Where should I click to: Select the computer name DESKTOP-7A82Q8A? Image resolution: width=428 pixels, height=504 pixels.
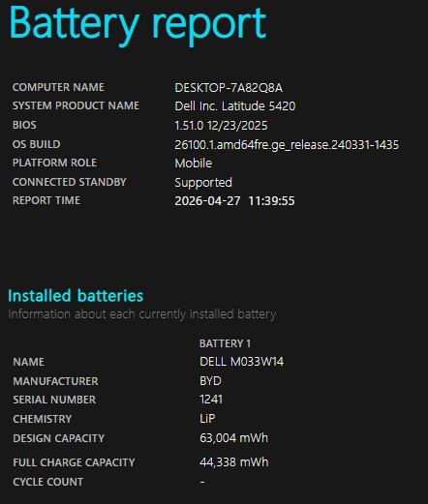[x=229, y=88]
